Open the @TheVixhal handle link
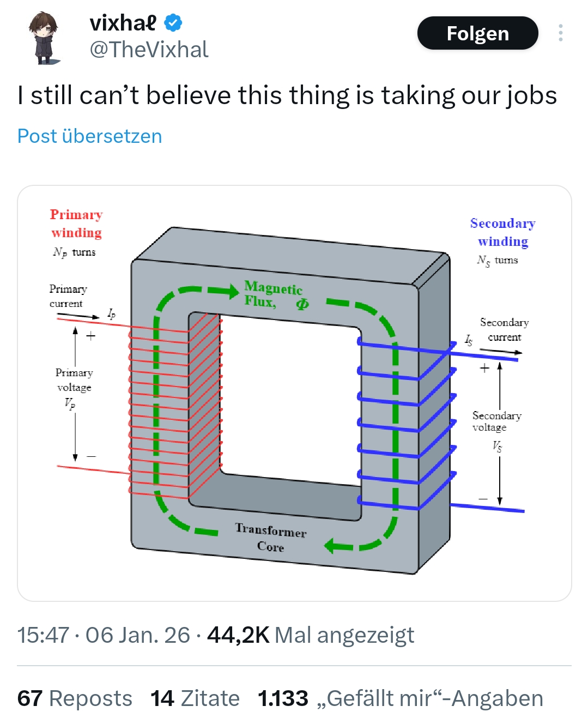 149,50
